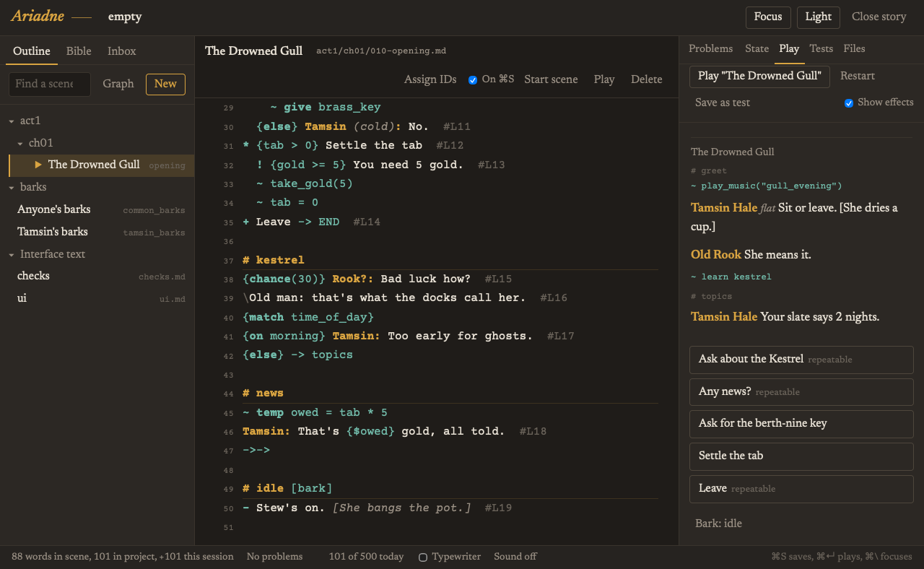Open the State tab

(757, 48)
